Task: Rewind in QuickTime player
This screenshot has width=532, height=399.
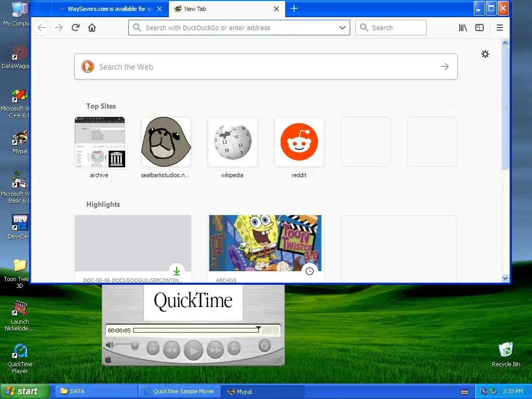Action: coord(171,350)
